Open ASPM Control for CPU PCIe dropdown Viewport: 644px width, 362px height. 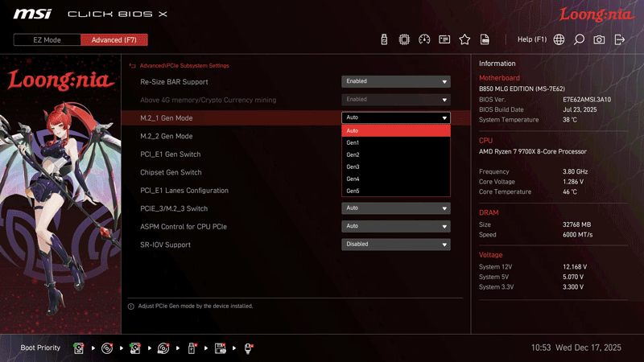click(395, 226)
